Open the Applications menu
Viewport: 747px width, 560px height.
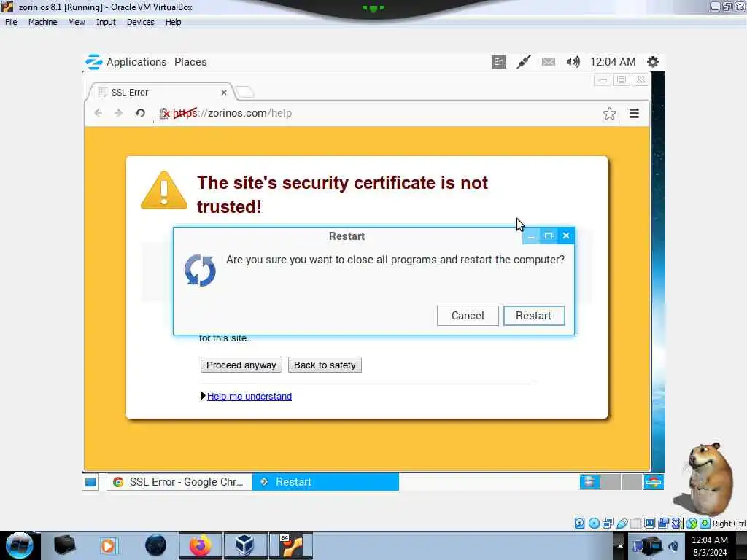tap(136, 62)
